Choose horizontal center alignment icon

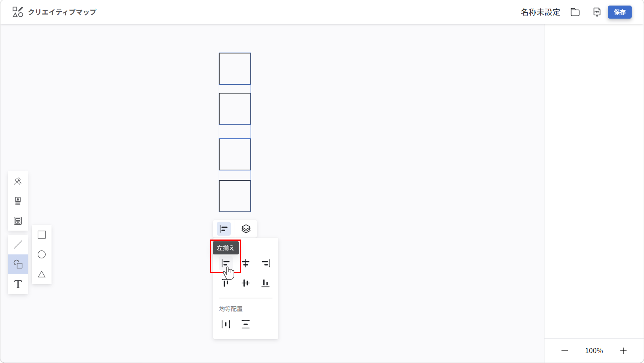coord(246,263)
